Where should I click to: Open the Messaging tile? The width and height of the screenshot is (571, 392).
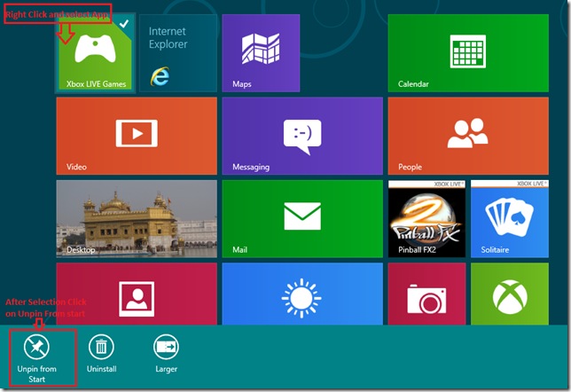(x=302, y=136)
